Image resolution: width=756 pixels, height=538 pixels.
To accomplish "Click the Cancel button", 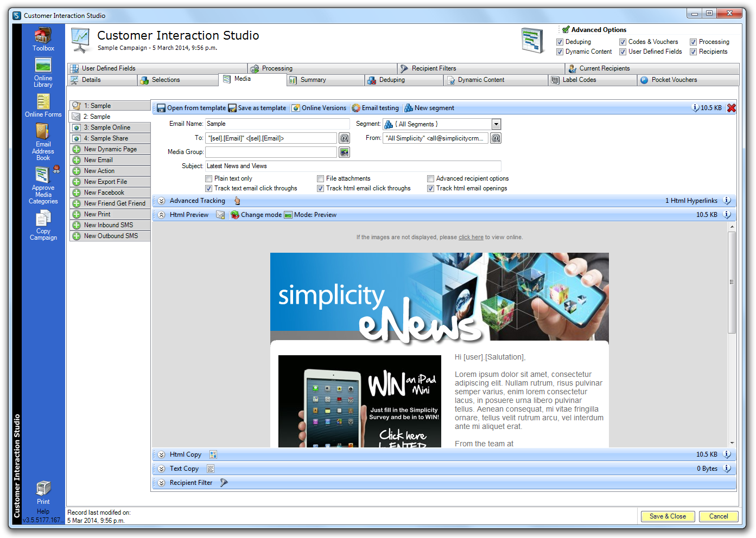I will click(719, 516).
